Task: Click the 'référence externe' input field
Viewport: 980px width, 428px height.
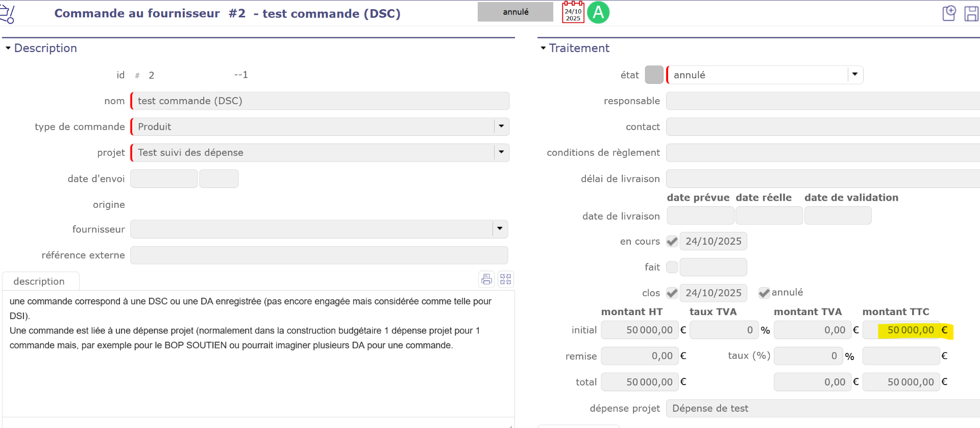Action: tap(319, 255)
